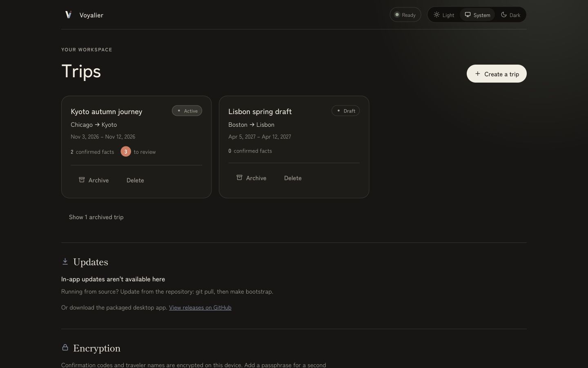Archive the Lisbon spring draft trip
The height and width of the screenshot is (368, 588).
tap(252, 178)
